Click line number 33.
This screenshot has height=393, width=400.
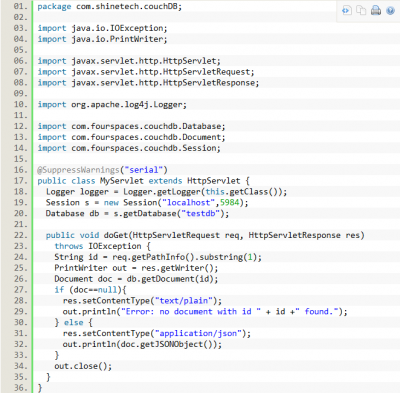[21, 355]
